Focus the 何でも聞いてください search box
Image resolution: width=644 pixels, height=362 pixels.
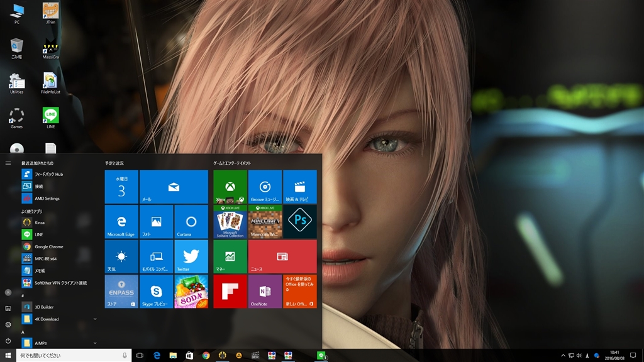74,356
